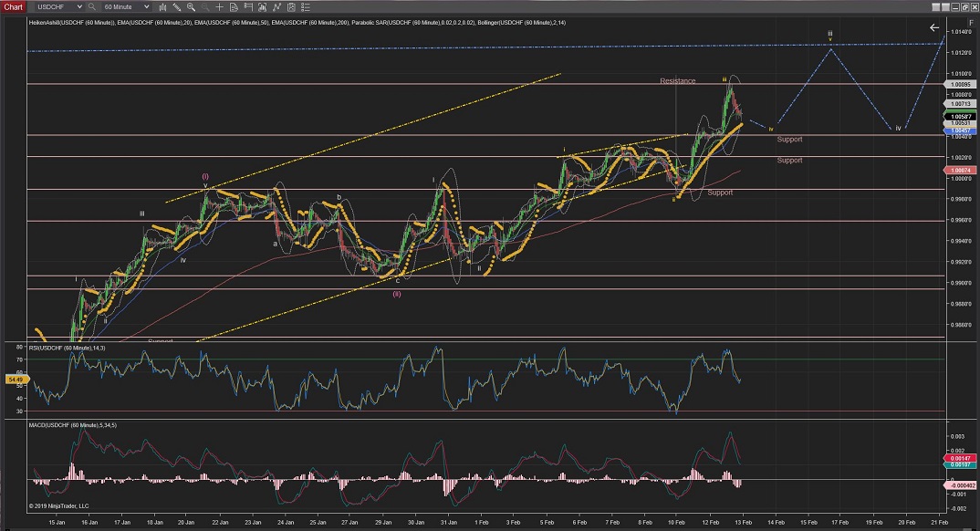Click the first grey link square button
This screenshot has height=531, width=980.
pyautogui.click(x=935, y=7)
